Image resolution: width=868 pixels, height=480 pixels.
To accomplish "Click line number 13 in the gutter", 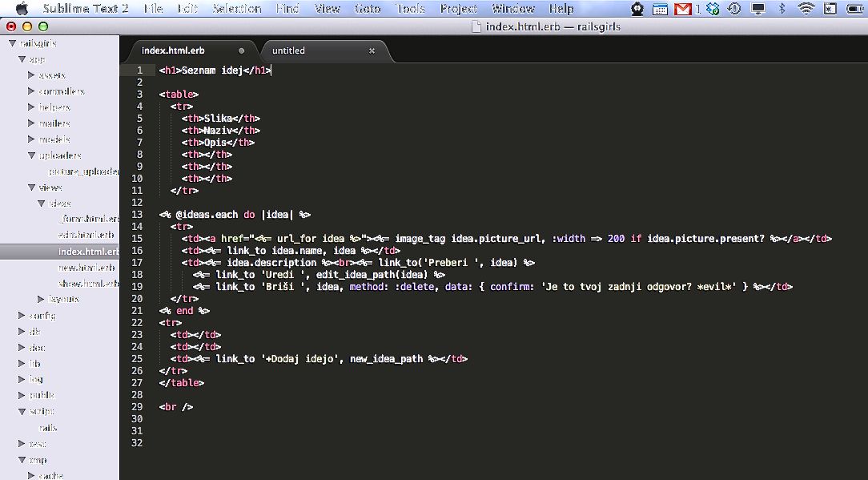I will pyautogui.click(x=139, y=215).
